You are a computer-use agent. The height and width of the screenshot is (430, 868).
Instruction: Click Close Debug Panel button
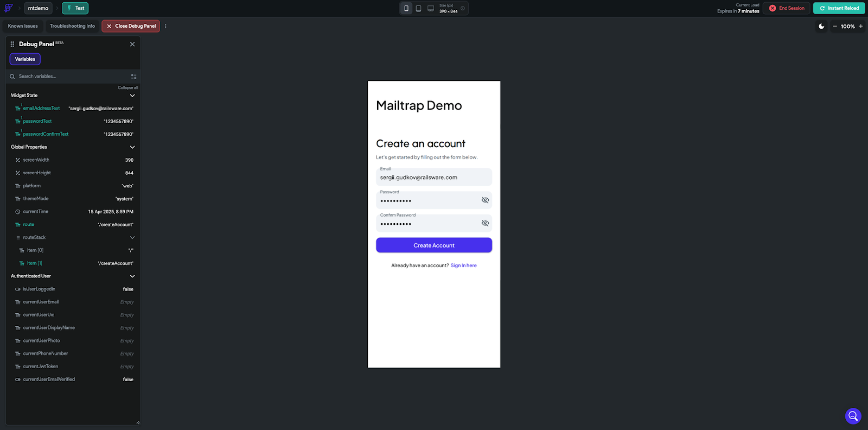131,26
